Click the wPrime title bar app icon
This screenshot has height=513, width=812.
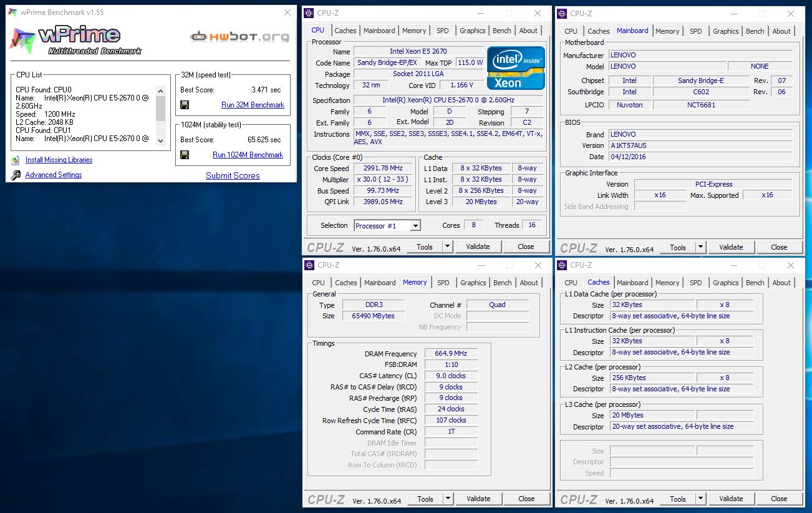coord(12,12)
